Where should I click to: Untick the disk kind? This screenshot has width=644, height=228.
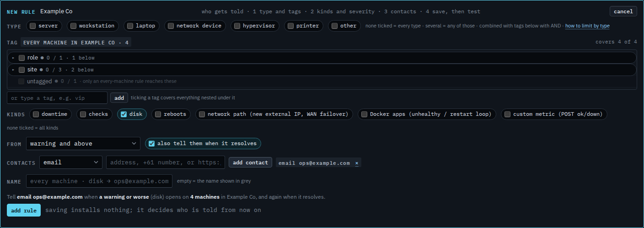click(123, 114)
